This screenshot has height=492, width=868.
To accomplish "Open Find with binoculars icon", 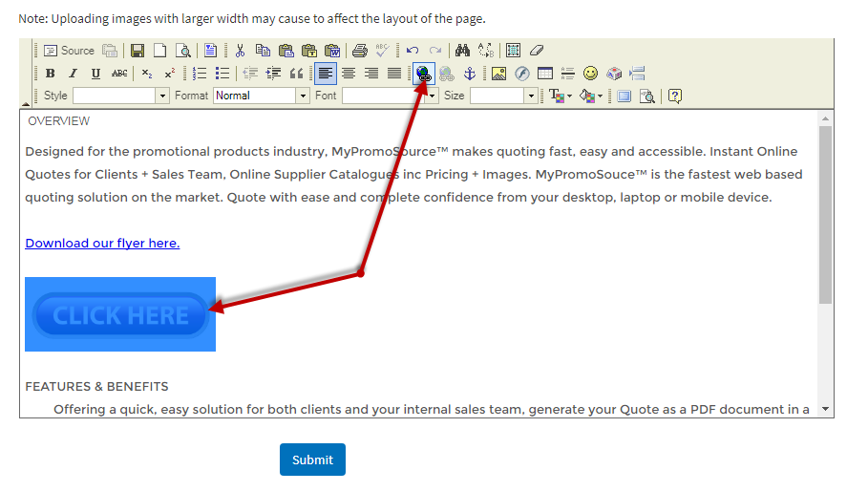I will 462,51.
